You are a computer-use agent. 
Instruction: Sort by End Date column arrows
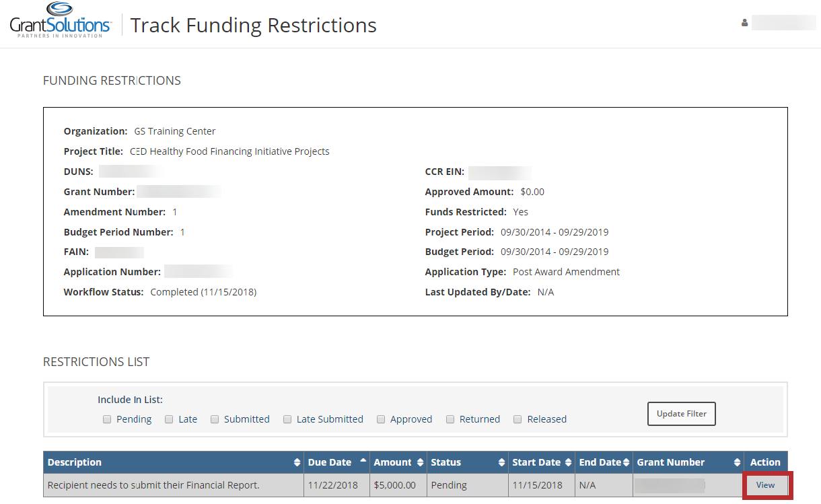[627, 463]
